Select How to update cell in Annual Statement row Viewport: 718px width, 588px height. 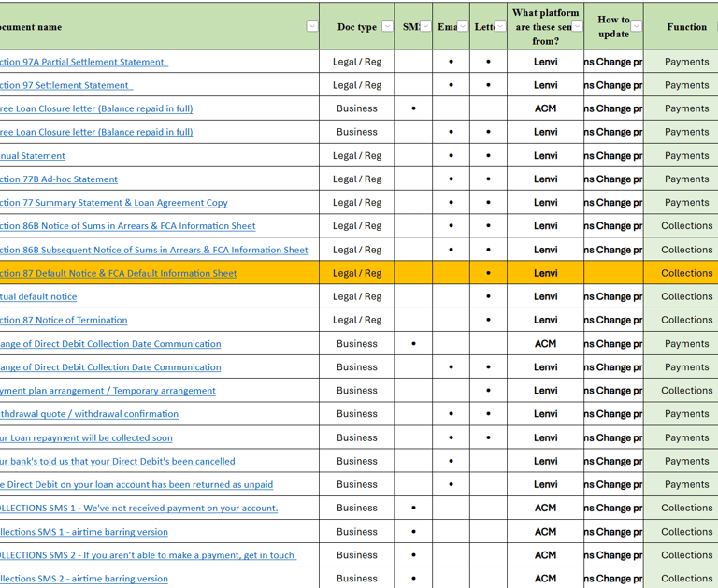(613, 156)
